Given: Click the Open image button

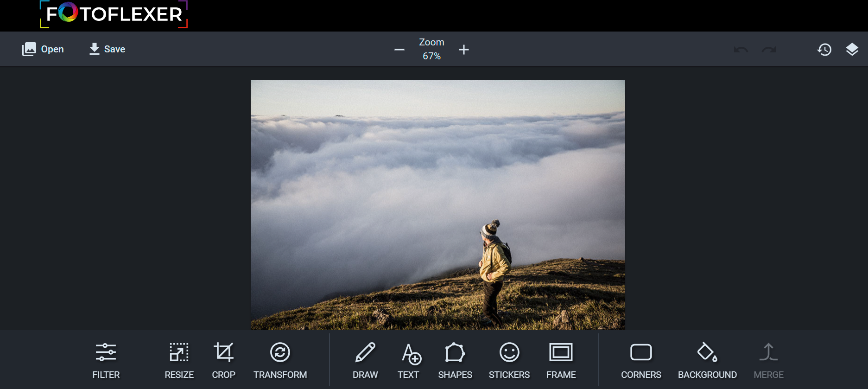Looking at the screenshot, I should [x=43, y=49].
